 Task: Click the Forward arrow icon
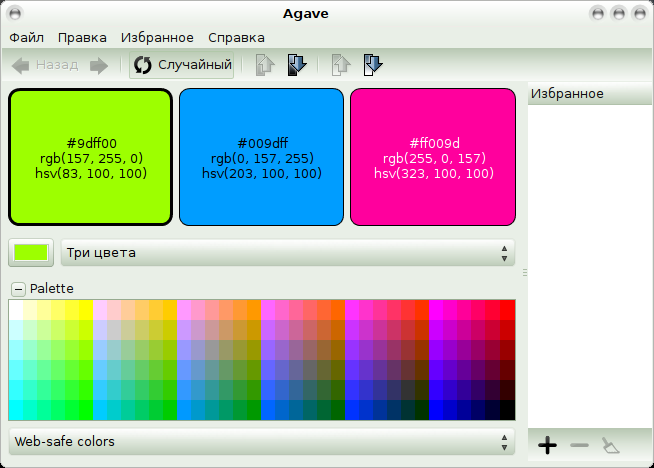(x=99, y=65)
